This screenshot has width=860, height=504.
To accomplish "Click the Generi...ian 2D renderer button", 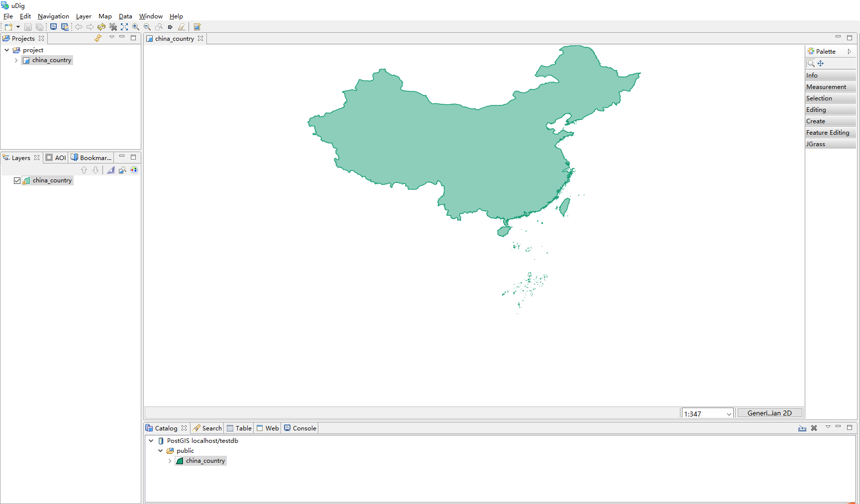I will point(770,413).
